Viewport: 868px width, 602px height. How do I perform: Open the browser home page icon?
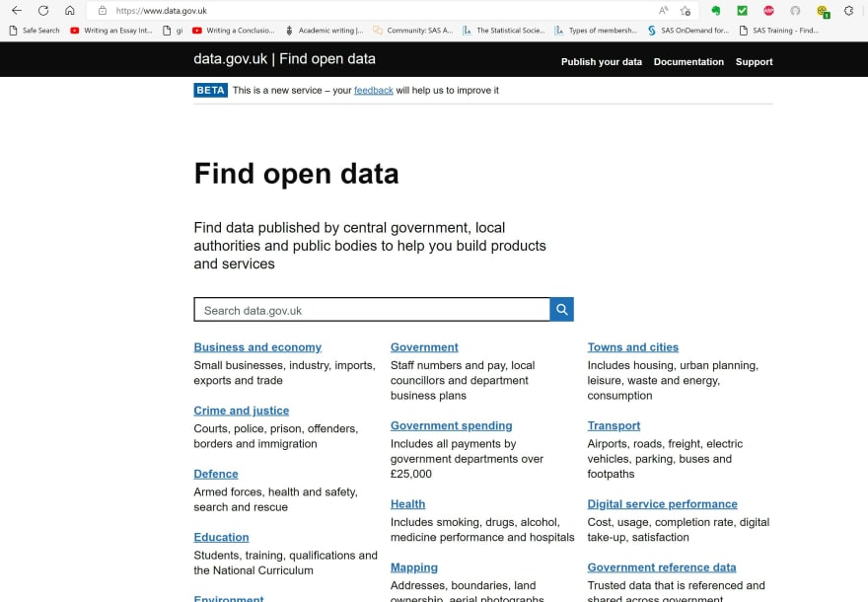coord(70,11)
